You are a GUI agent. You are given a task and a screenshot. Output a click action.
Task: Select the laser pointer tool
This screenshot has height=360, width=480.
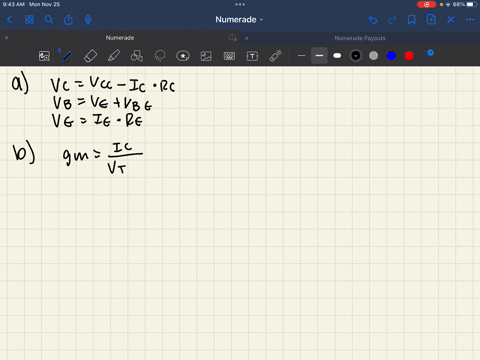pos(275,56)
